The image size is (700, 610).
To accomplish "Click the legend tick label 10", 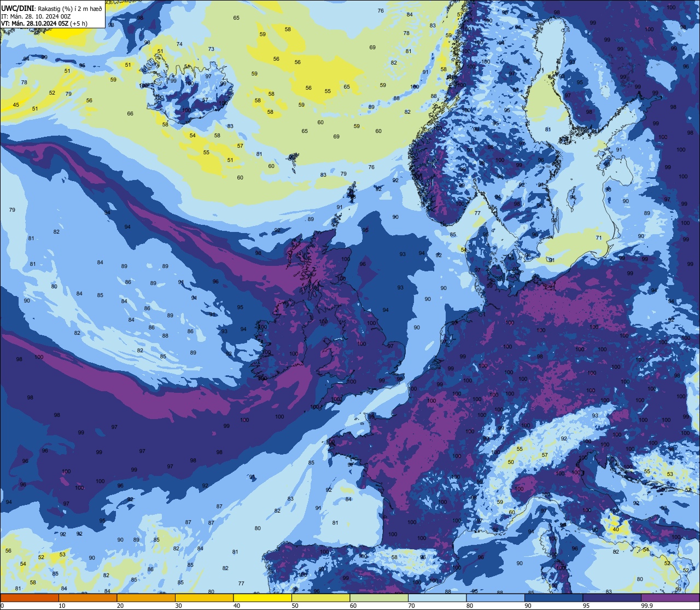I will click(62, 606).
